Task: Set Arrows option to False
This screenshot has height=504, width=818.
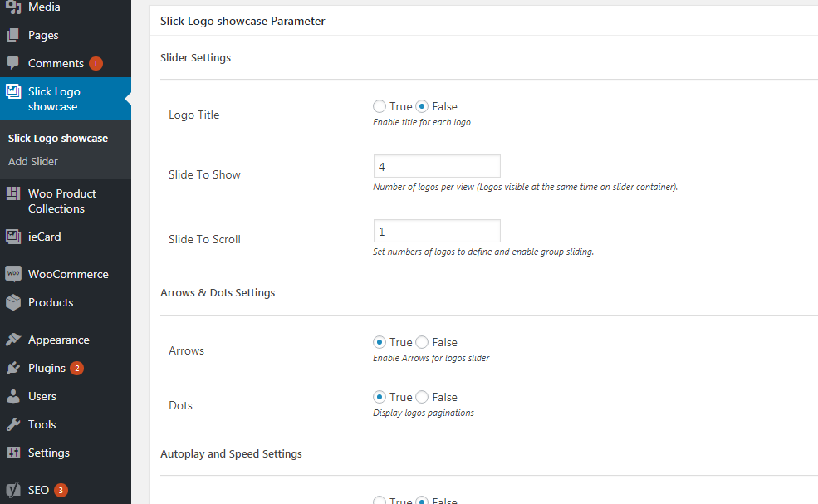Action: point(422,342)
